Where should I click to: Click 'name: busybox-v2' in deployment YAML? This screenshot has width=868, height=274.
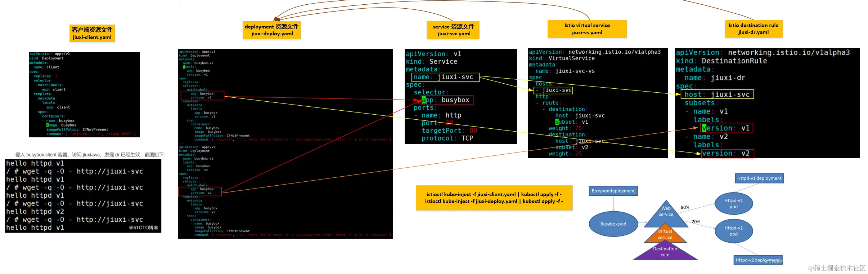pyautogui.click(x=198, y=159)
